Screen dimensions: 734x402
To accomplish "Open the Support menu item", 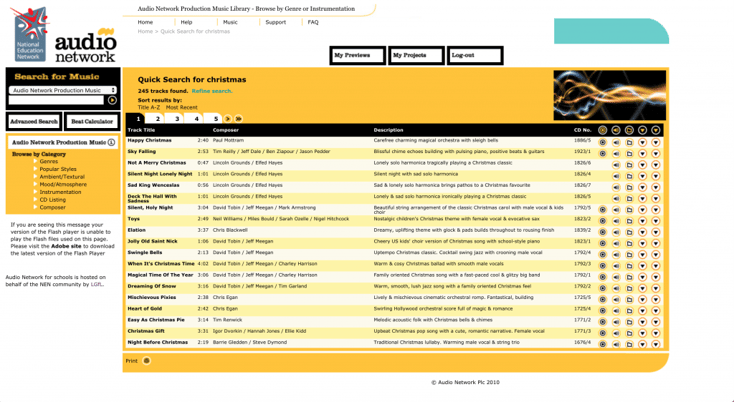I will (276, 22).
